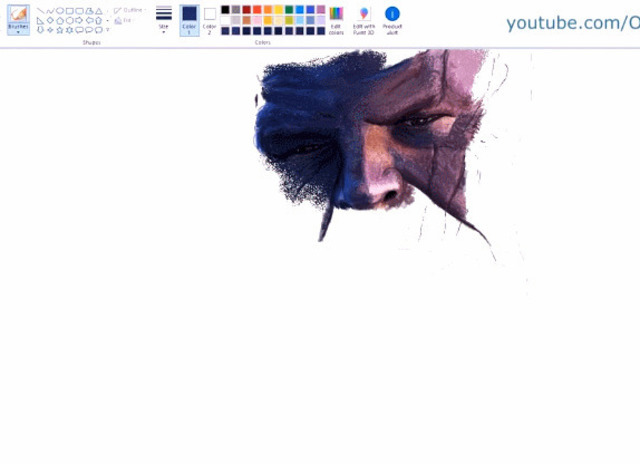Pick the straight line shape
The image size is (640, 464).
[41, 10]
